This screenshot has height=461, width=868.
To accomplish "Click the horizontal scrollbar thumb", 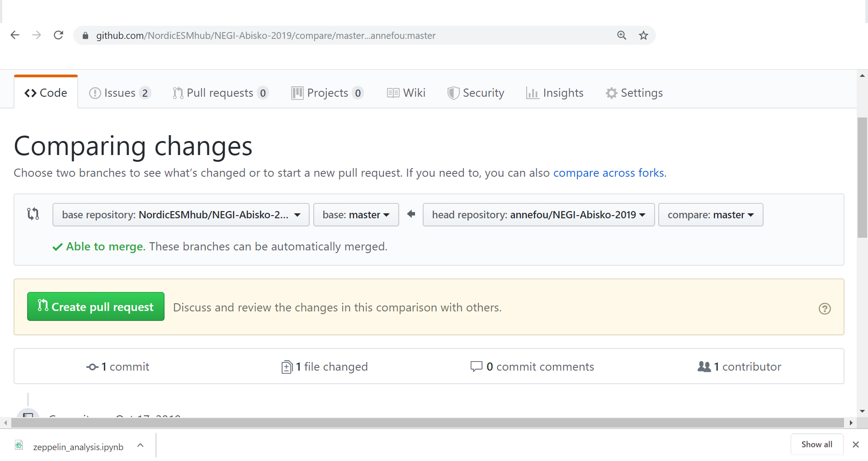I will (x=428, y=423).
